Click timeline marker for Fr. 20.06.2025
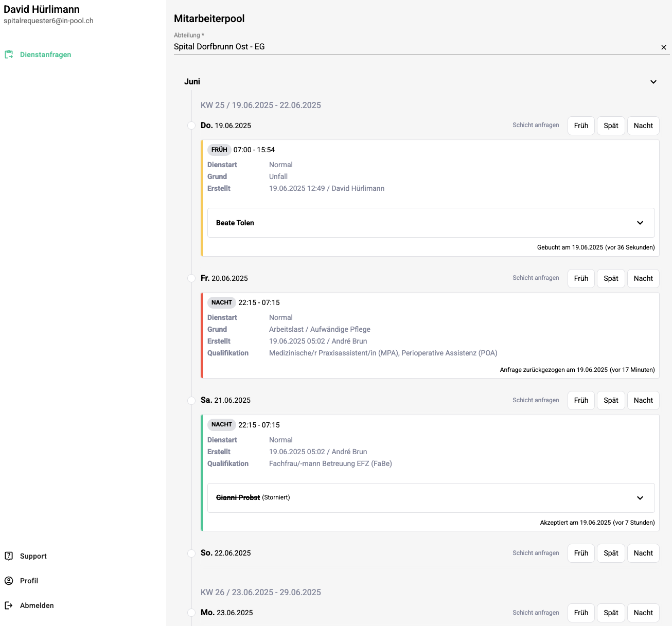Viewport: 672px width, 626px height. 191,278
